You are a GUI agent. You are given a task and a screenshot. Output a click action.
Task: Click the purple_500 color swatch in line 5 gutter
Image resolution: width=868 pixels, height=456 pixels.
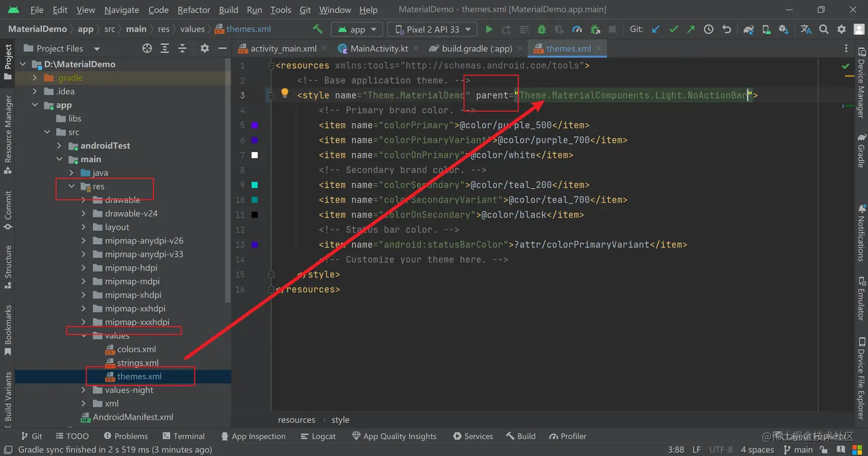(x=255, y=125)
